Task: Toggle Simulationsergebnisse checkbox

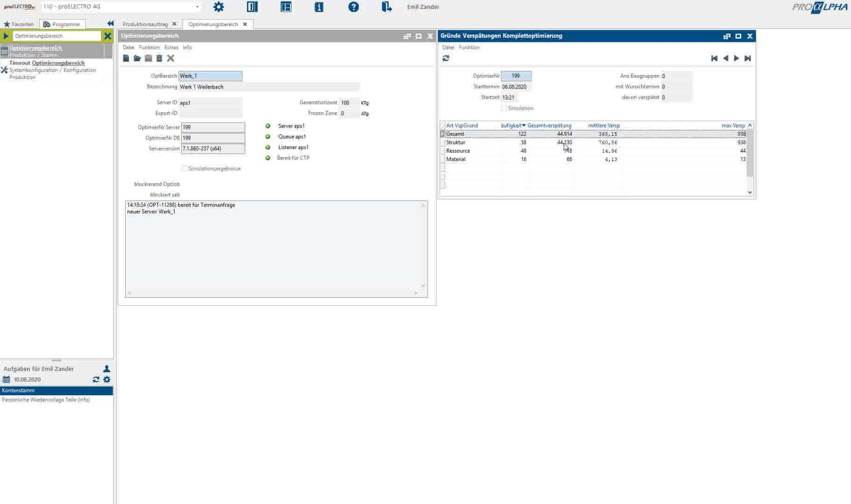Action: [x=184, y=168]
